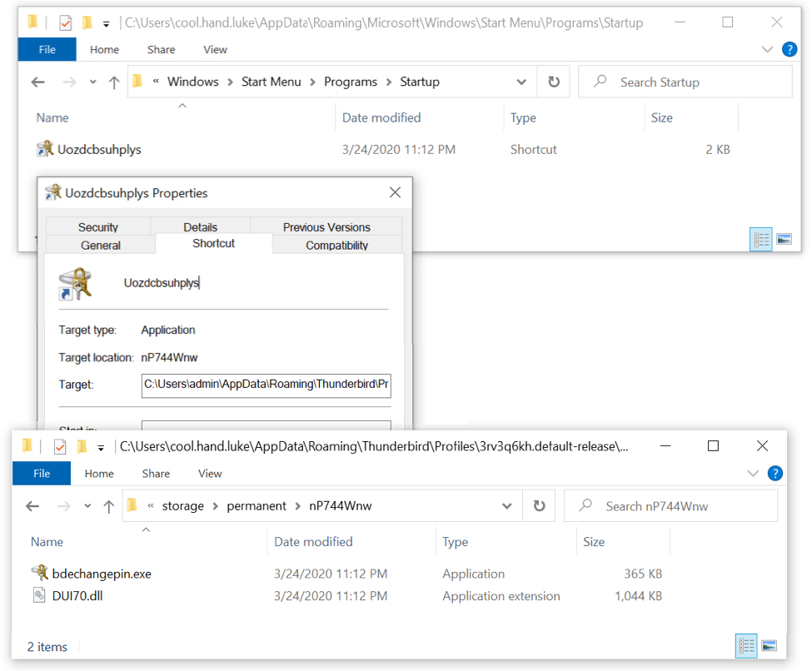Open the Security tab in Properties
The height and width of the screenshot is (671, 812).
pyautogui.click(x=98, y=227)
